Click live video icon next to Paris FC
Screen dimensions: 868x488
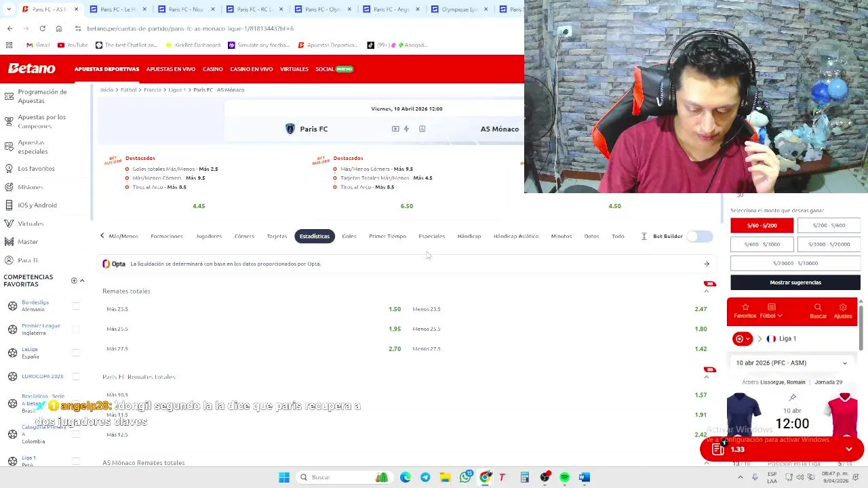click(x=395, y=129)
